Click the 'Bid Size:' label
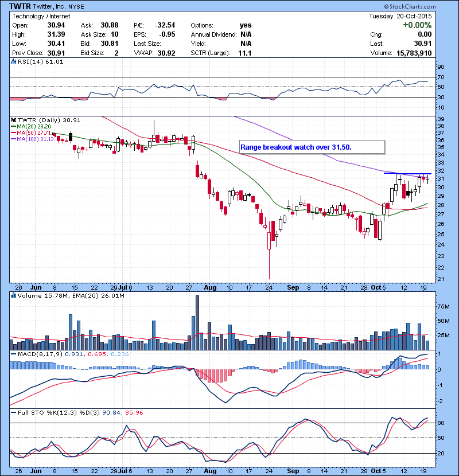The image size is (459, 476). (x=92, y=53)
